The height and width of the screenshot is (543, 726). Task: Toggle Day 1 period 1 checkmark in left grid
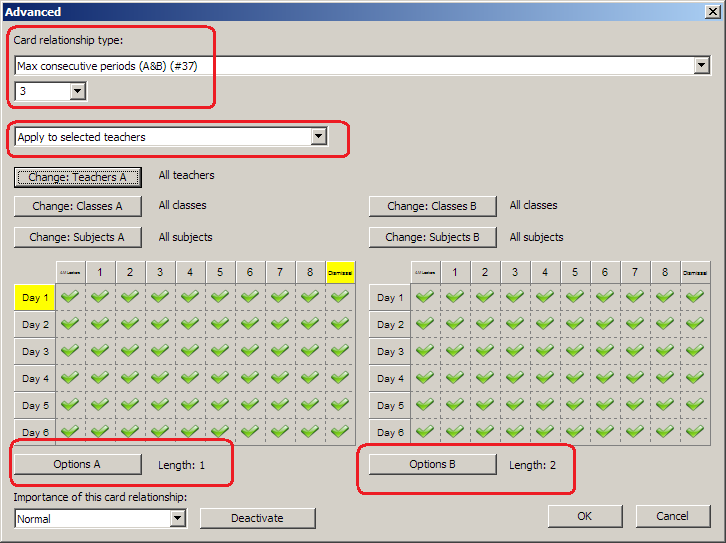pyautogui.click(x=100, y=297)
